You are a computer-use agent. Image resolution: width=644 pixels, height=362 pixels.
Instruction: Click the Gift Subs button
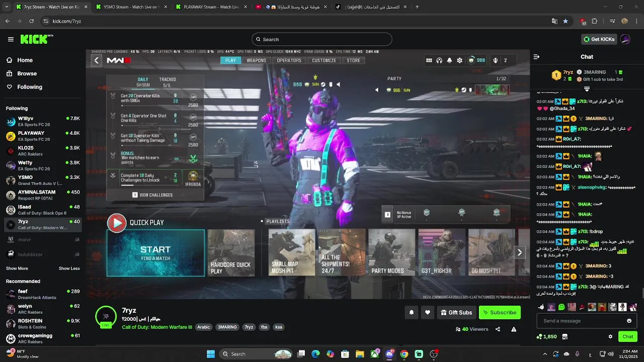coord(456,312)
